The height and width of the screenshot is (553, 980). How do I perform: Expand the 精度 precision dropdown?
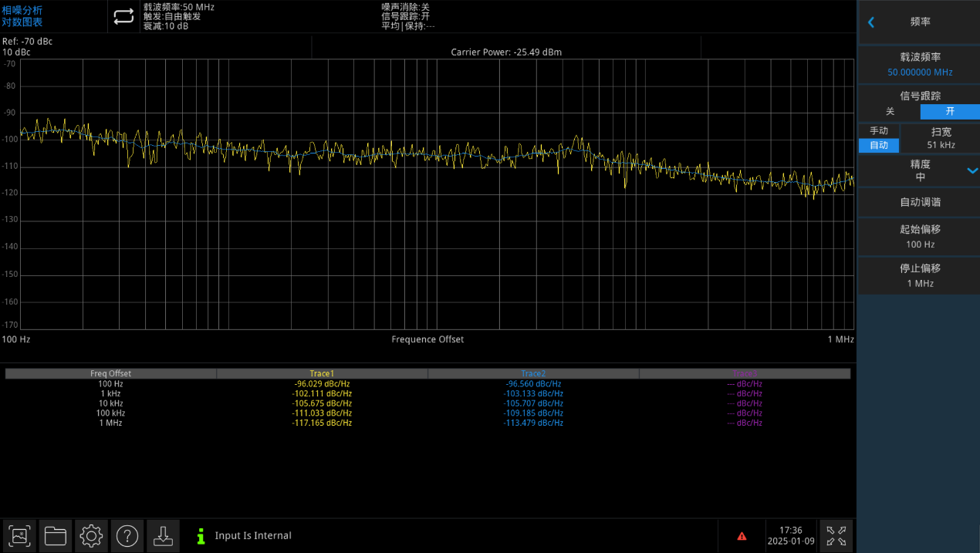(x=972, y=170)
